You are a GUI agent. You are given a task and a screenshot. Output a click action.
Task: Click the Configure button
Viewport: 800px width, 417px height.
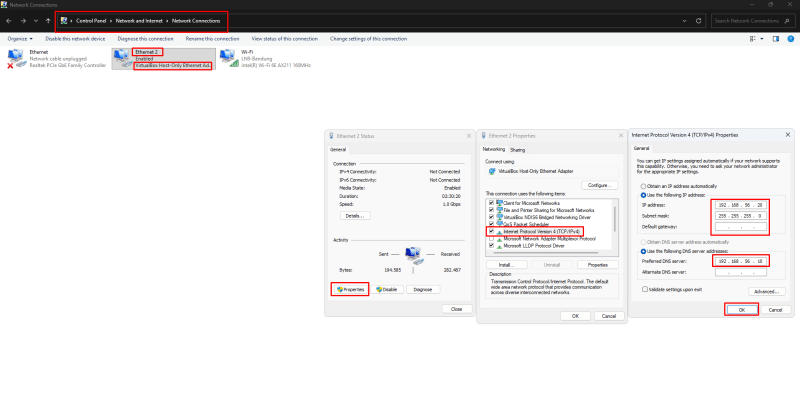click(599, 185)
